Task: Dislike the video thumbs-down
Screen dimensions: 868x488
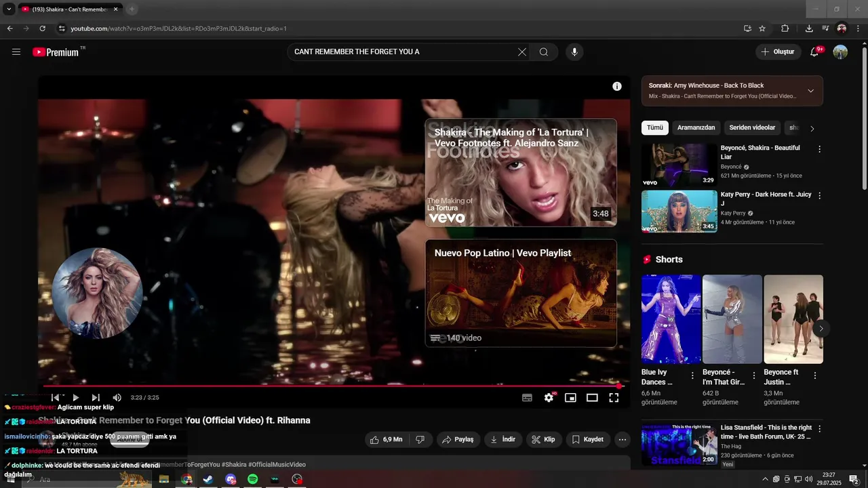Action: (x=420, y=439)
